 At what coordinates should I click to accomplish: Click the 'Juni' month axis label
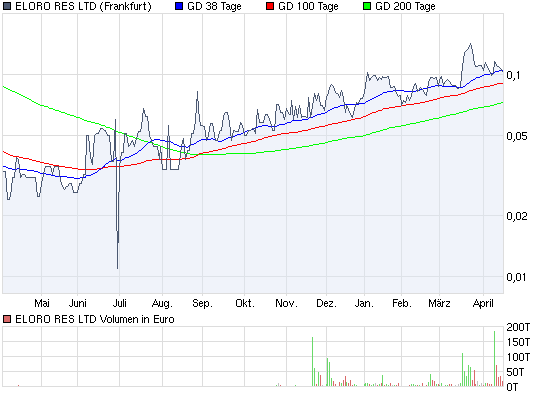point(78,303)
